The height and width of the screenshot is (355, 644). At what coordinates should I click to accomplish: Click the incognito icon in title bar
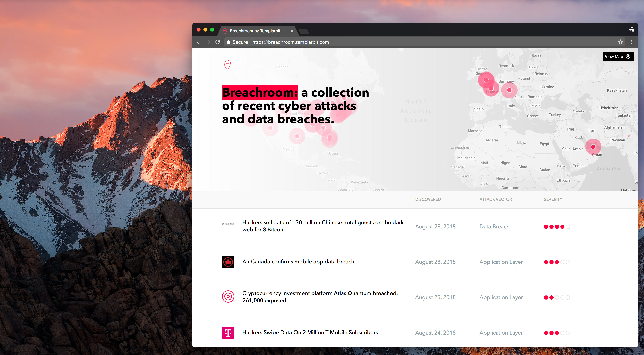631,30
